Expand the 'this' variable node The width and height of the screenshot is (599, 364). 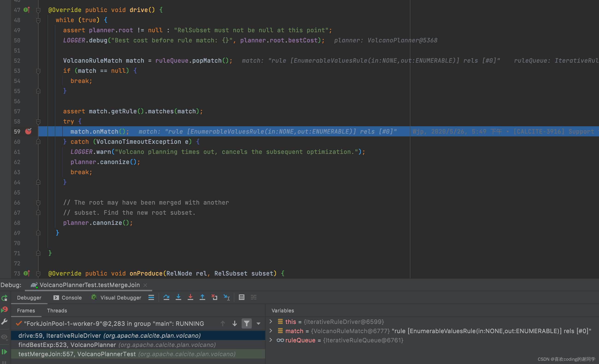[271, 322]
